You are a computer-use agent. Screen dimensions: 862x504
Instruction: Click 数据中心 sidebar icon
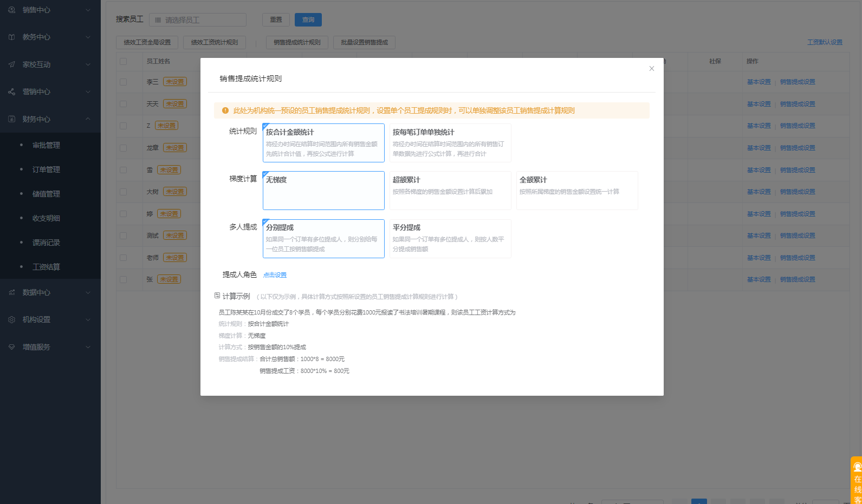12,292
